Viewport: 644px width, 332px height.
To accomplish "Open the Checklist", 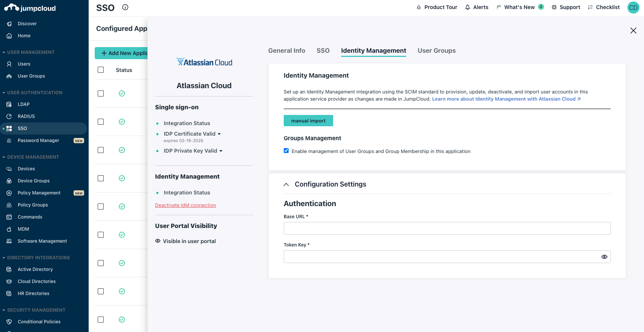I will (604, 7).
